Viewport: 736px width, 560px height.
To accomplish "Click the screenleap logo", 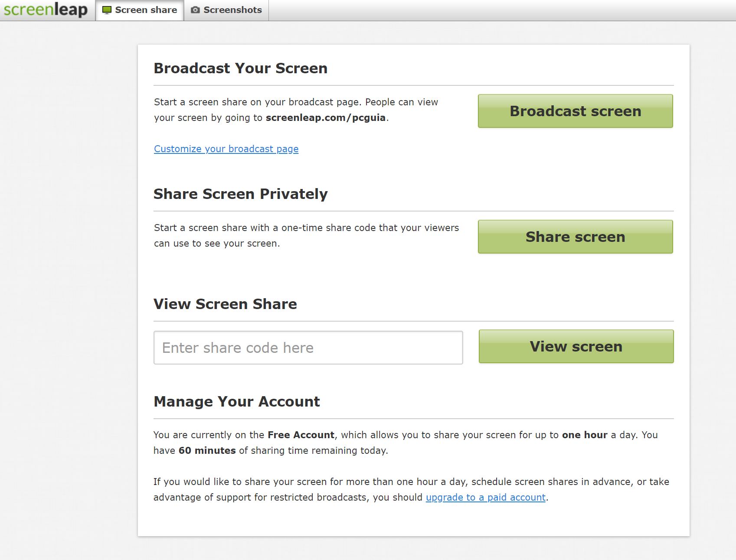I will (x=46, y=10).
